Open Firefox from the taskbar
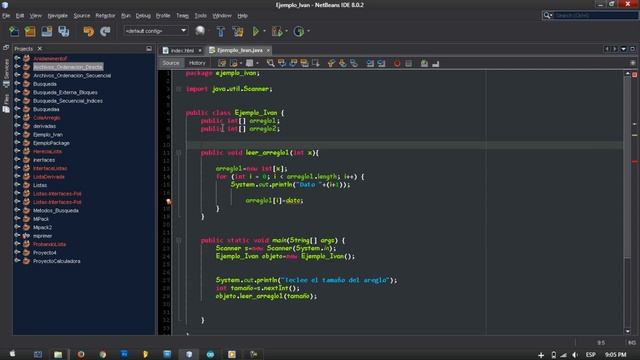This screenshot has width=640, height=360. [81, 354]
